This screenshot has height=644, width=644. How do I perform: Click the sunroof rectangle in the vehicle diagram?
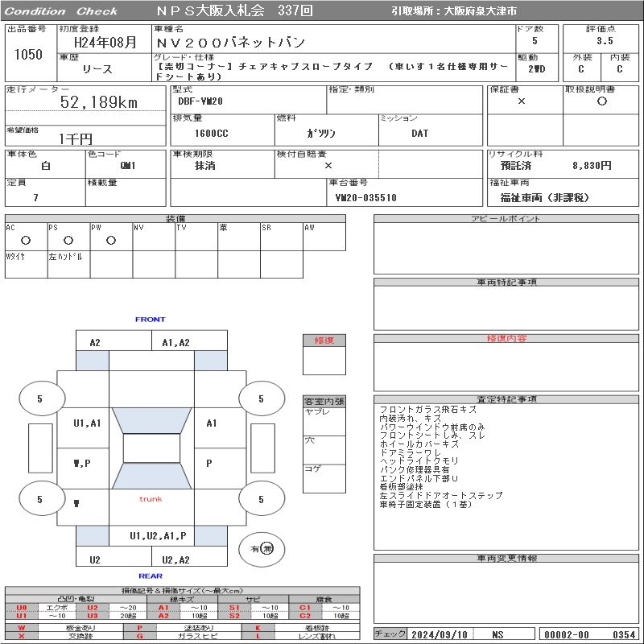click(x=151, y=448)
